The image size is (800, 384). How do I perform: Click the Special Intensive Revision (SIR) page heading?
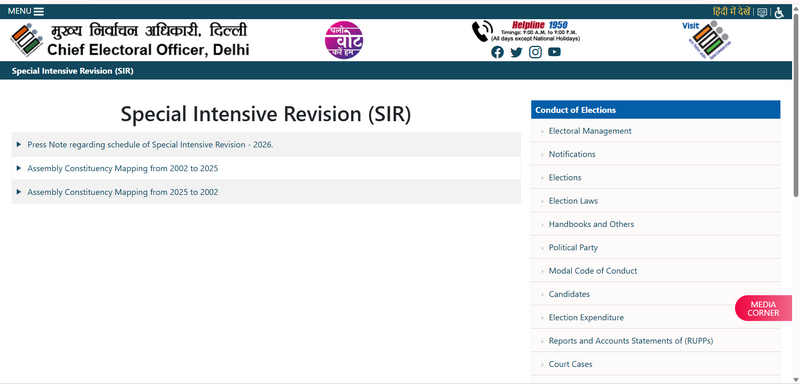[x=265, y=114]
